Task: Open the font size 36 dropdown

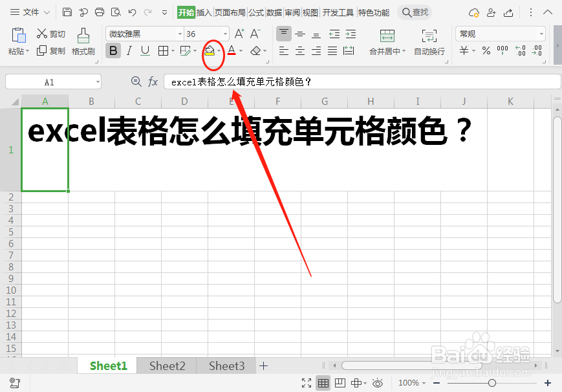Action: [225, 34]
